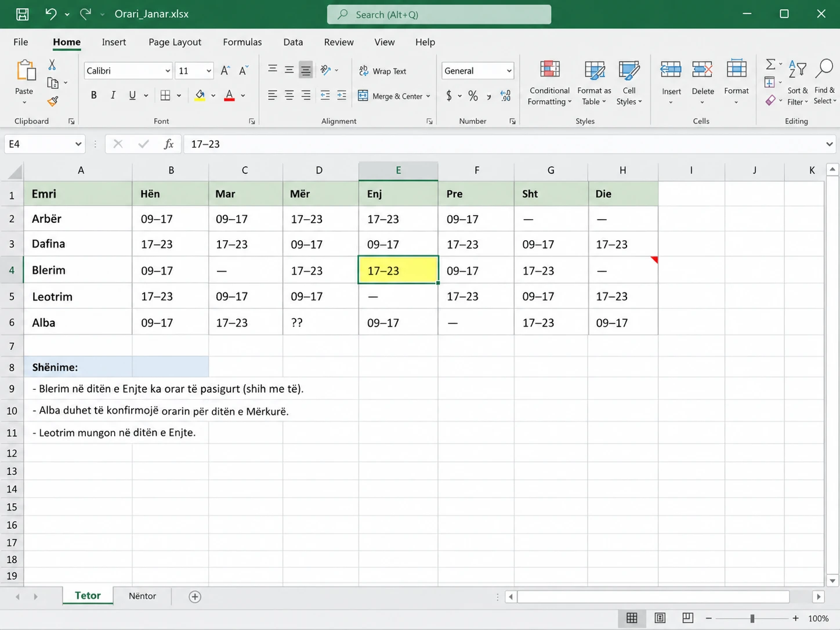Open Format as Table gallery

pyautogui.click(x=594, y=82)
